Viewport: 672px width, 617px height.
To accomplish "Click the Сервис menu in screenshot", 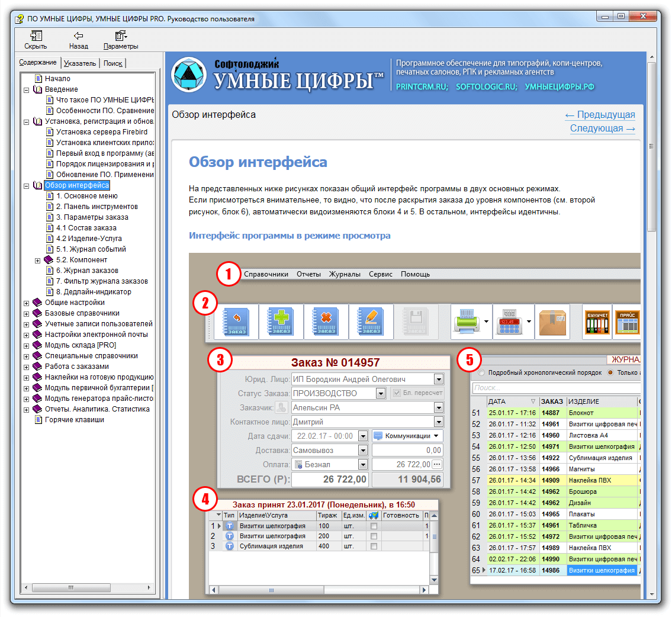I will pos(381,274).
